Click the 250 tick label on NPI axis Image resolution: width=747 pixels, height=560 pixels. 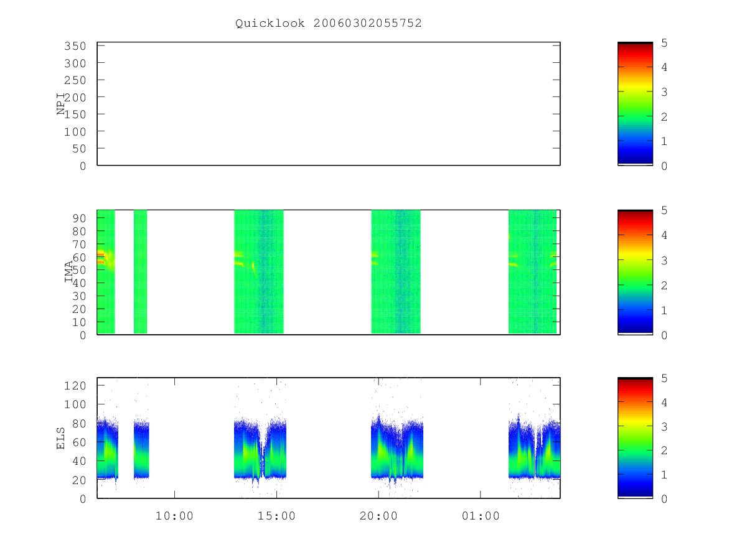point(75,80)
